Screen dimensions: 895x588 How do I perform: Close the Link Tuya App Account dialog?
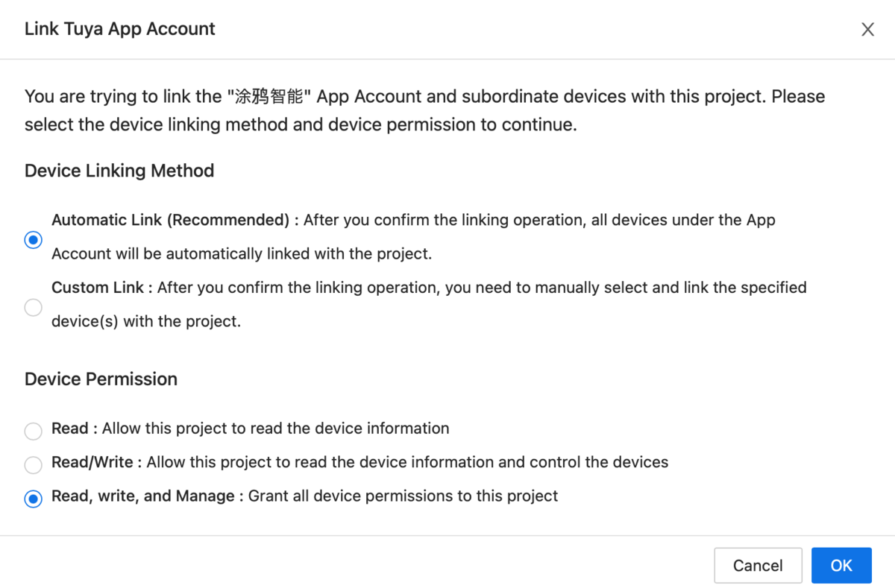click(x=867, y=30)
